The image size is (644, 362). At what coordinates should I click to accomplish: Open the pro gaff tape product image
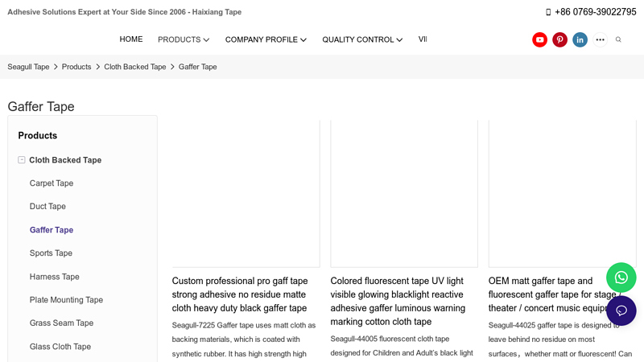(x=246, y=194)
